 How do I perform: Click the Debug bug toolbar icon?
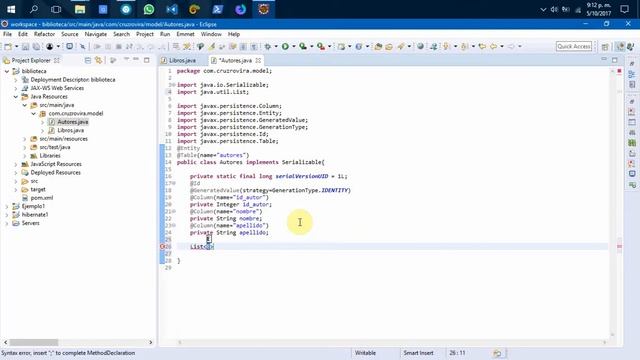pos(268,47)
